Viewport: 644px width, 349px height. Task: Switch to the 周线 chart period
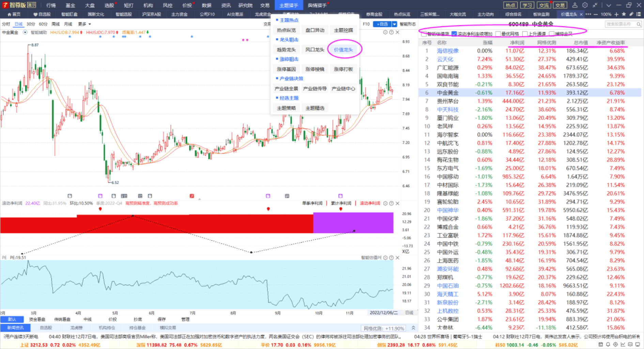(x=56, y=24)
